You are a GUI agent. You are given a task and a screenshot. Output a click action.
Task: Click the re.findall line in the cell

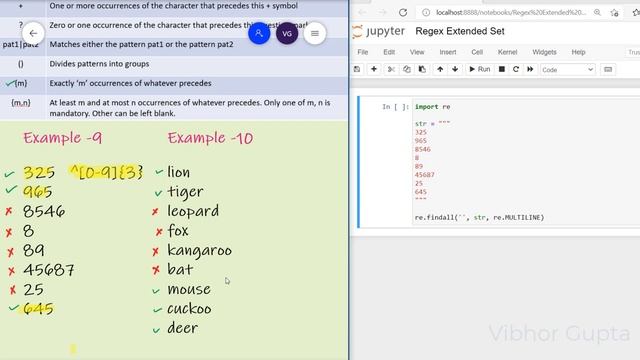[479, 218]
